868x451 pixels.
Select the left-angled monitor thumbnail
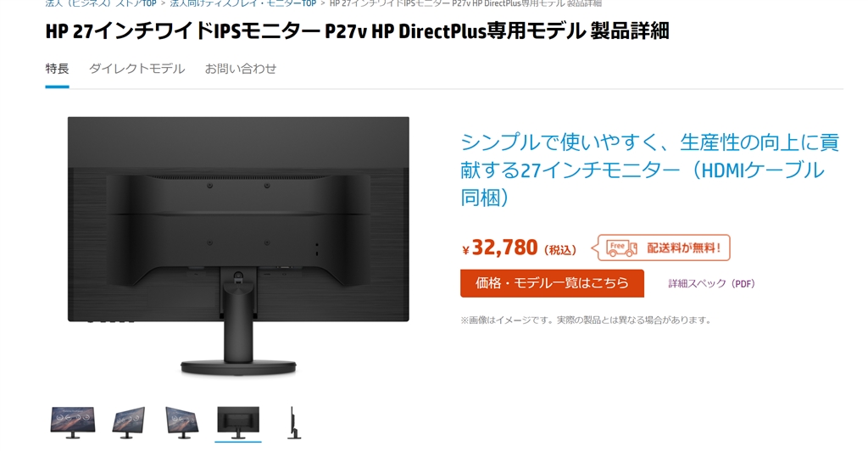[x=129, y=423]
